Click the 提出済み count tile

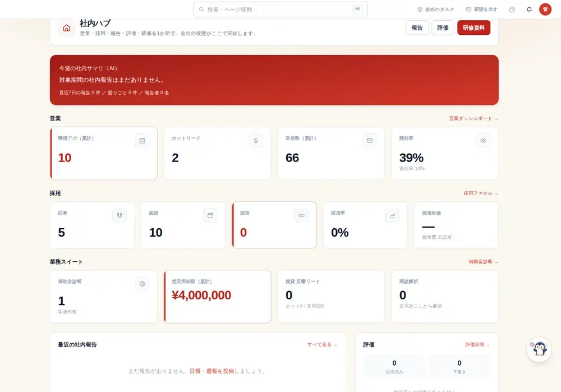[394, 367]
